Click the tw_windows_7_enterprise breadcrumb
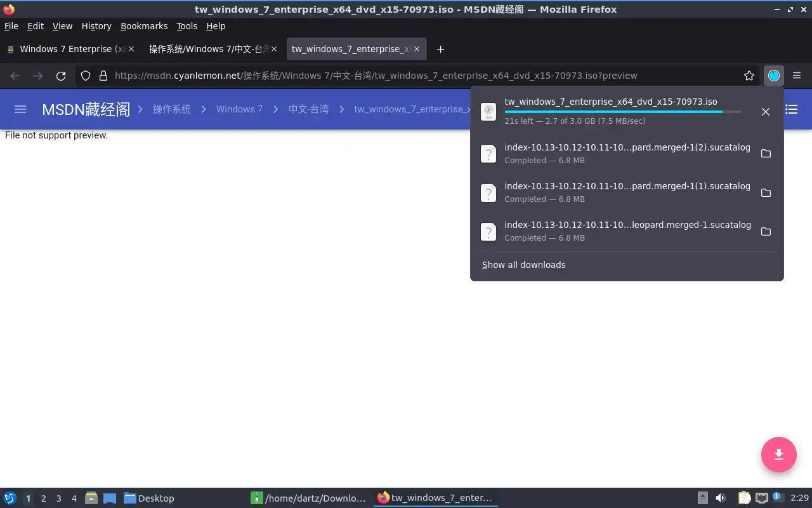 pos(412,109)
